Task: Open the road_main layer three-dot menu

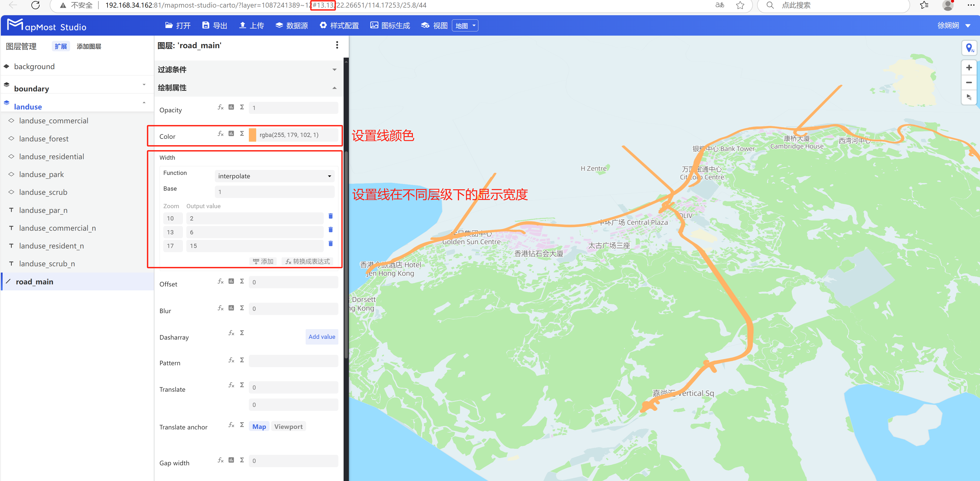Action: point(337,45)
